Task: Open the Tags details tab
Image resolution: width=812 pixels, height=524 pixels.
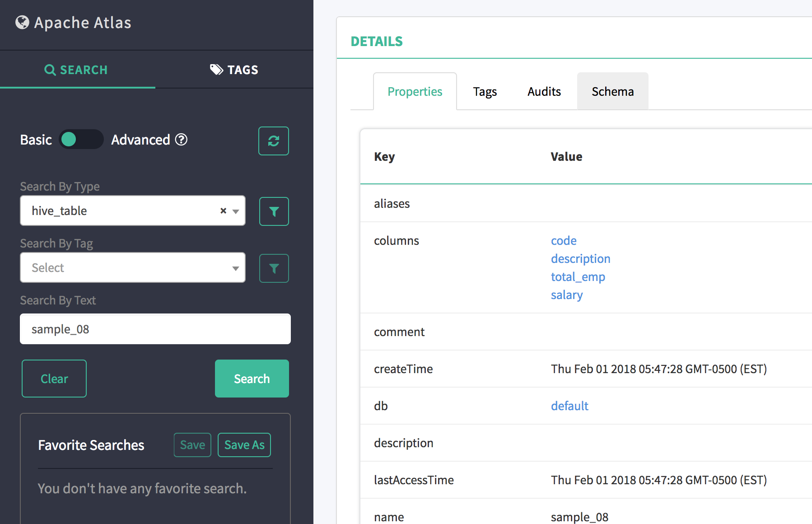Action: pyautogui.click(x=485, y=91)
